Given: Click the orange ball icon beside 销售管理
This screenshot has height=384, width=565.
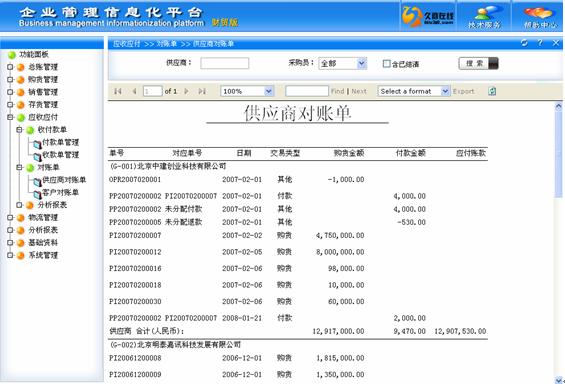Looking at the screenshot, I should click(21, 93).
